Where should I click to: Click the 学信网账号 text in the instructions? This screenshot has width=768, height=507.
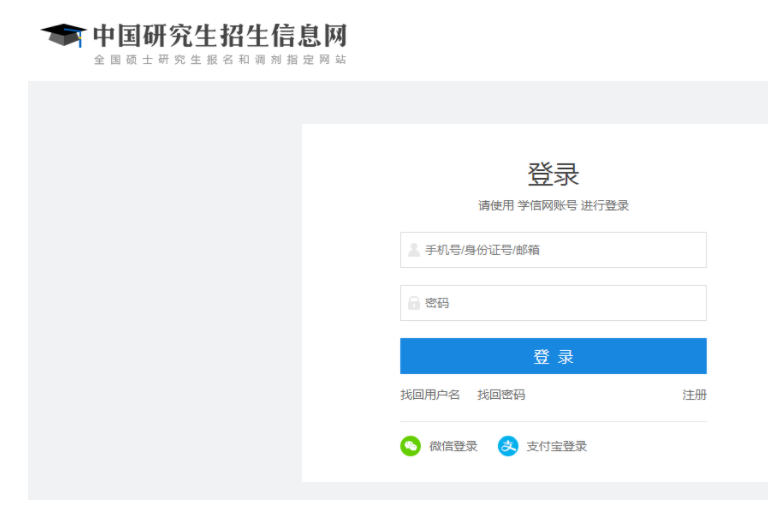[x=548, y=205]
